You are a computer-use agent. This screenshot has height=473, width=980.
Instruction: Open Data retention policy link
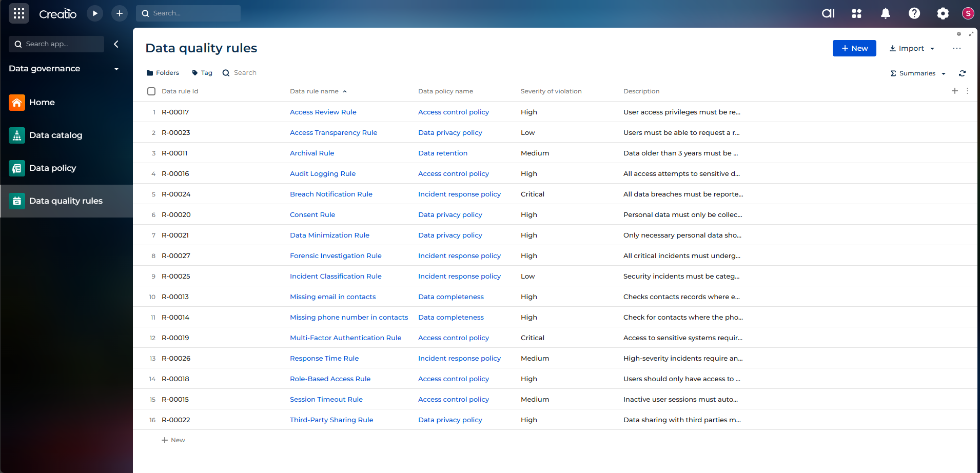click(x=443, y=153)
